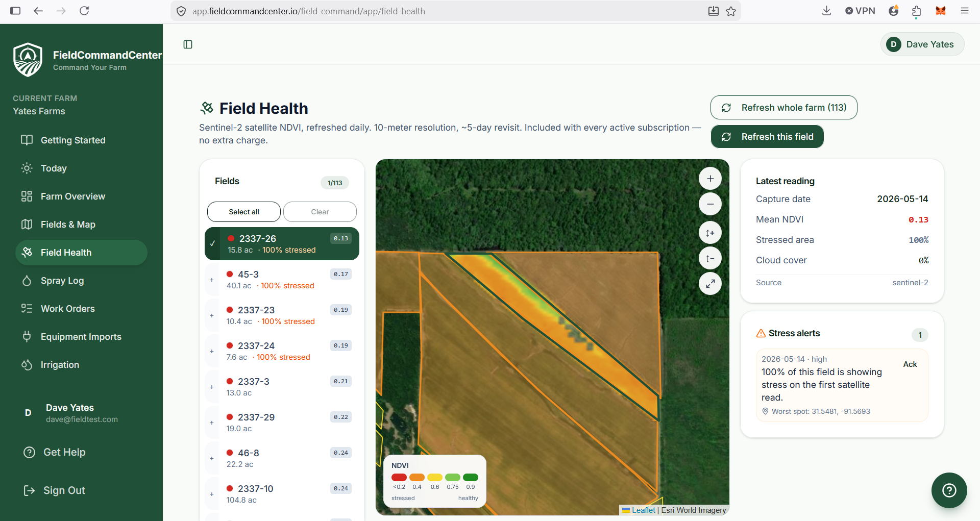
Task: Add field 2337-23 to selection
Action: (x=212, y=315)
